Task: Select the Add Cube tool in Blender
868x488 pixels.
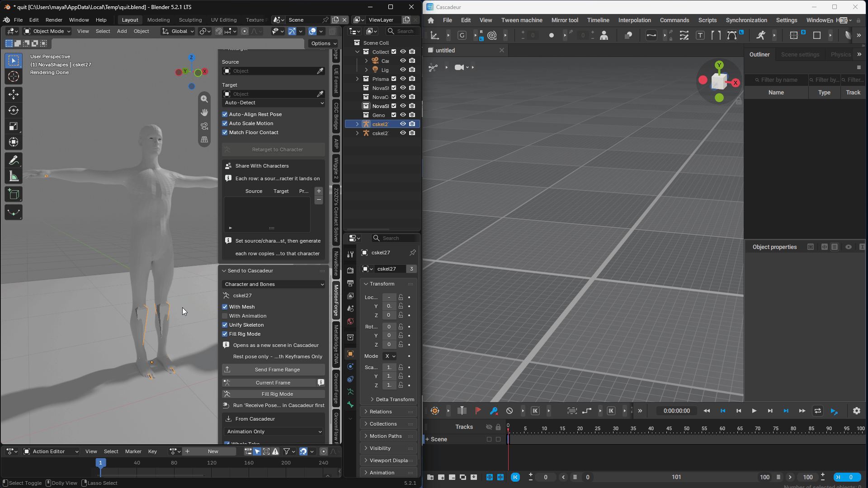Action: click(14, 194)
